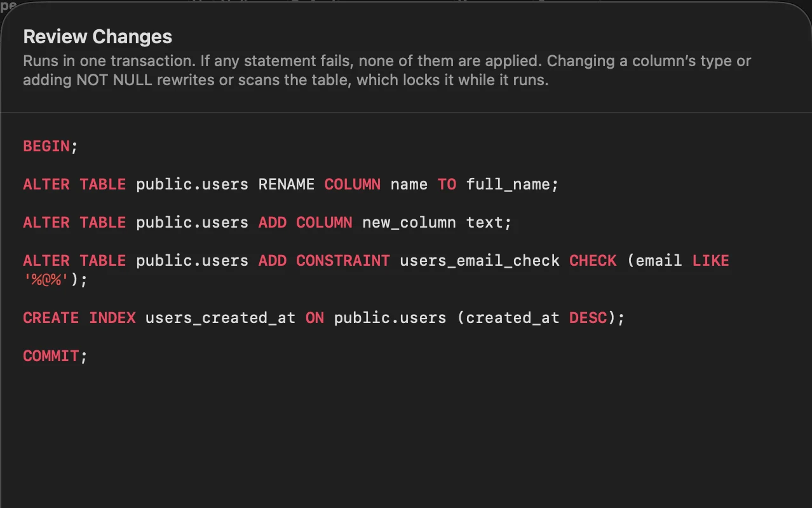Click "public.users" in the CREATE INDEX line
The image size is (812, 508).
point(390,318)
